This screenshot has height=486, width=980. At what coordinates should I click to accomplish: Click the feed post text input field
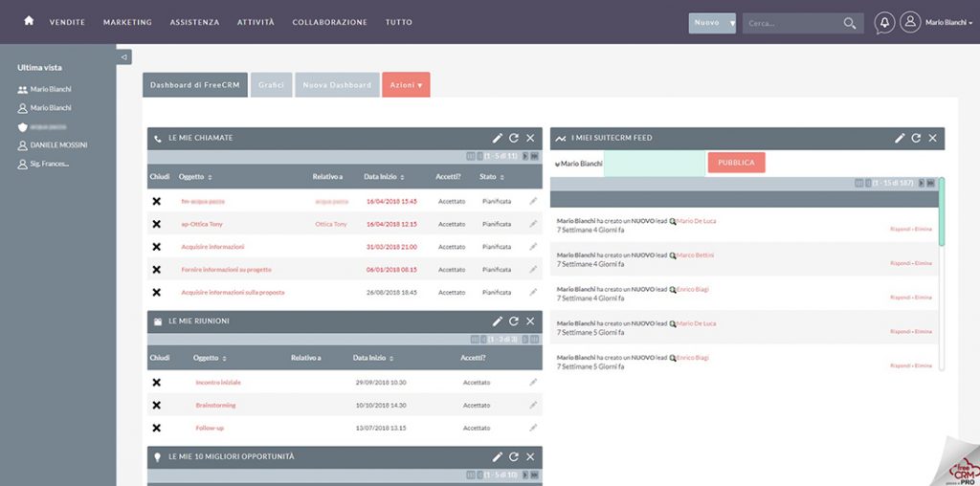tap(655, 164)
